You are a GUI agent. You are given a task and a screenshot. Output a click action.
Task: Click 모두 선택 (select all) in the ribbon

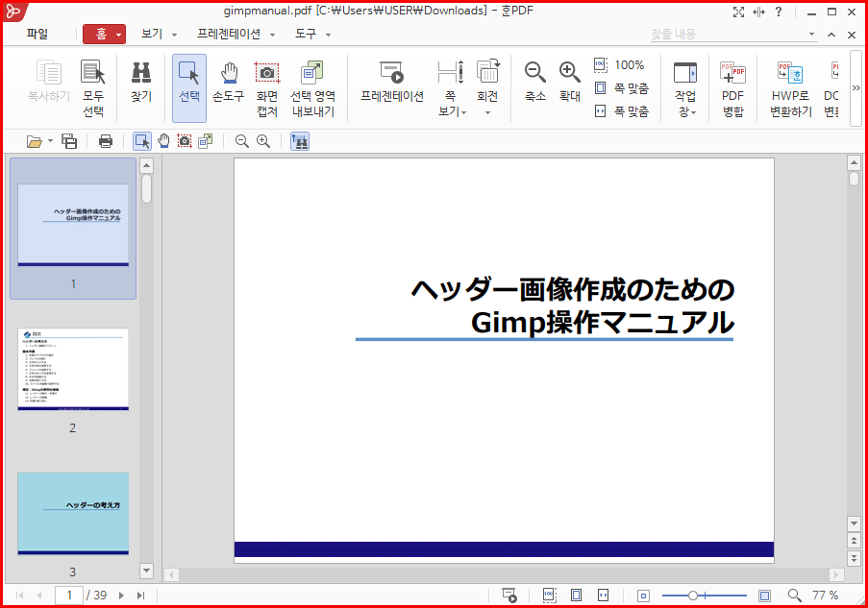(x=93, y=88)
